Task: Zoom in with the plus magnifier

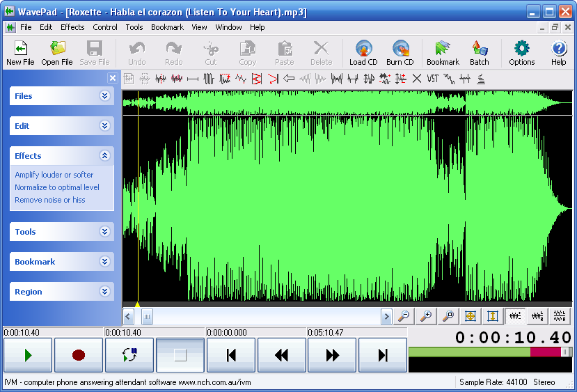Action: tap(426, 316)
